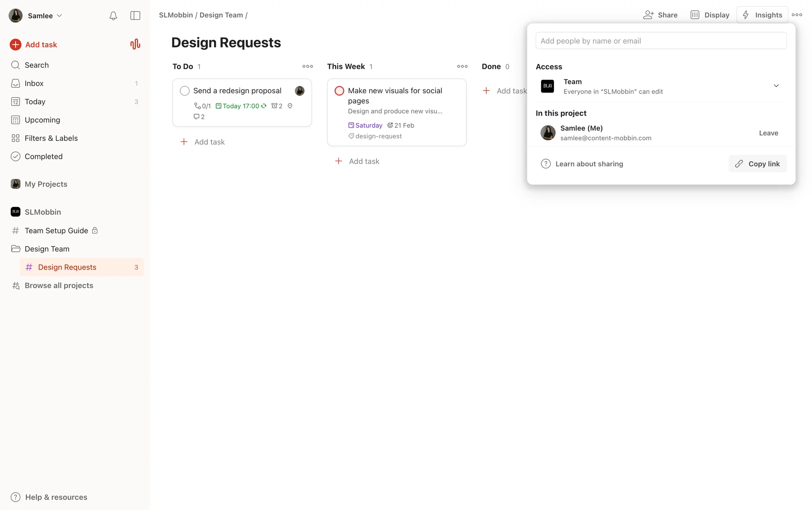Open To Do column options menu
Image resolution: width=812 pixels, height=510 pixels.
click(x=307, y=66)
